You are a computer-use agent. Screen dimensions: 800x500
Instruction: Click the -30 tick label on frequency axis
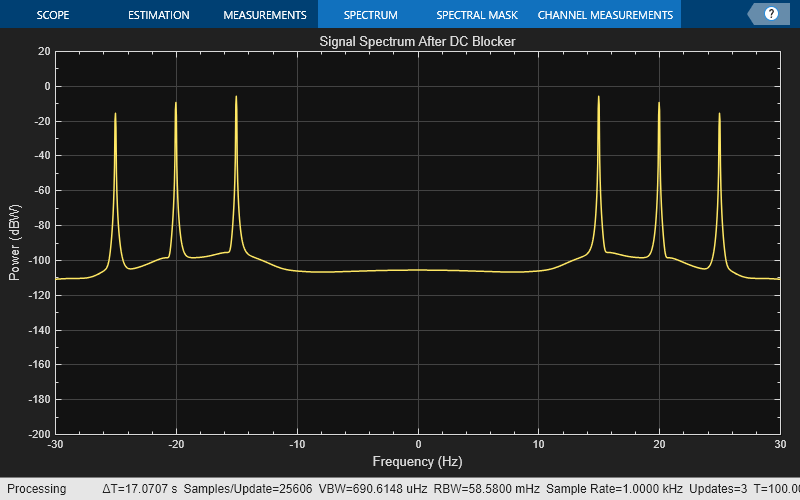click(55, 444)
